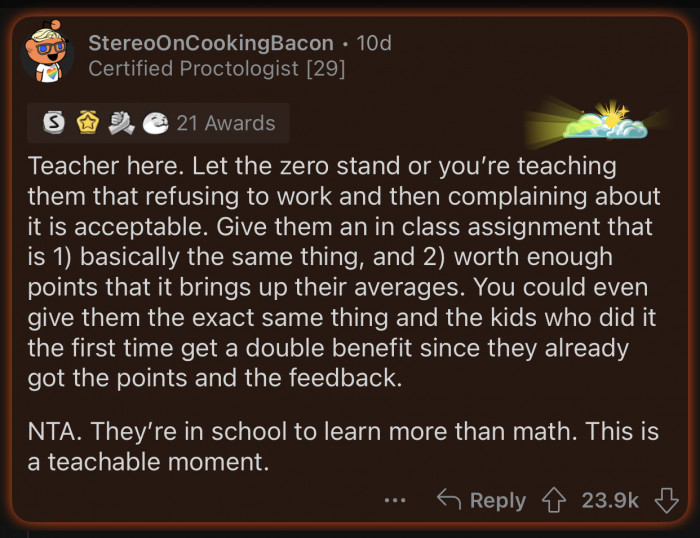700x538 pixels.
Task: Click the sun and clouds award badge
Action: (604, 122)
